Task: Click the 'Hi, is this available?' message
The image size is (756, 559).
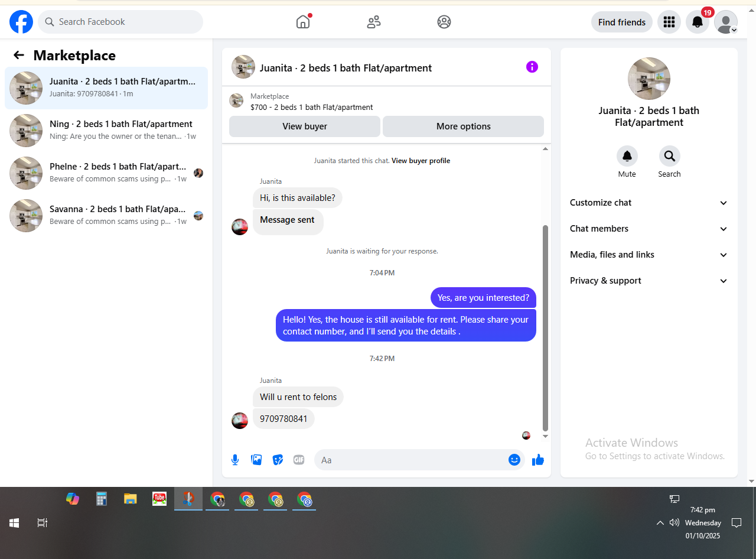Action: [298, 198]
